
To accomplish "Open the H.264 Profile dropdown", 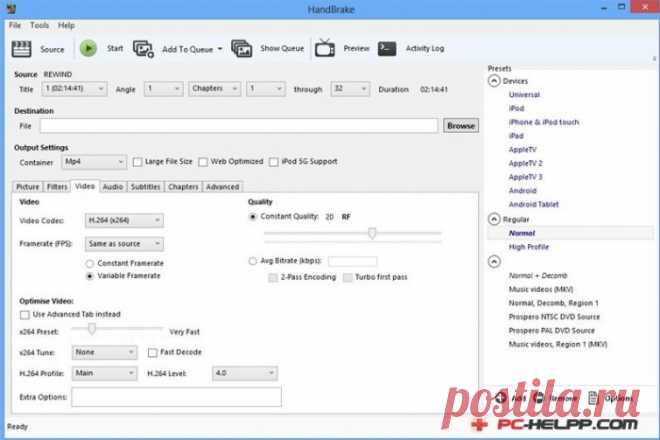I will point(104,373).
